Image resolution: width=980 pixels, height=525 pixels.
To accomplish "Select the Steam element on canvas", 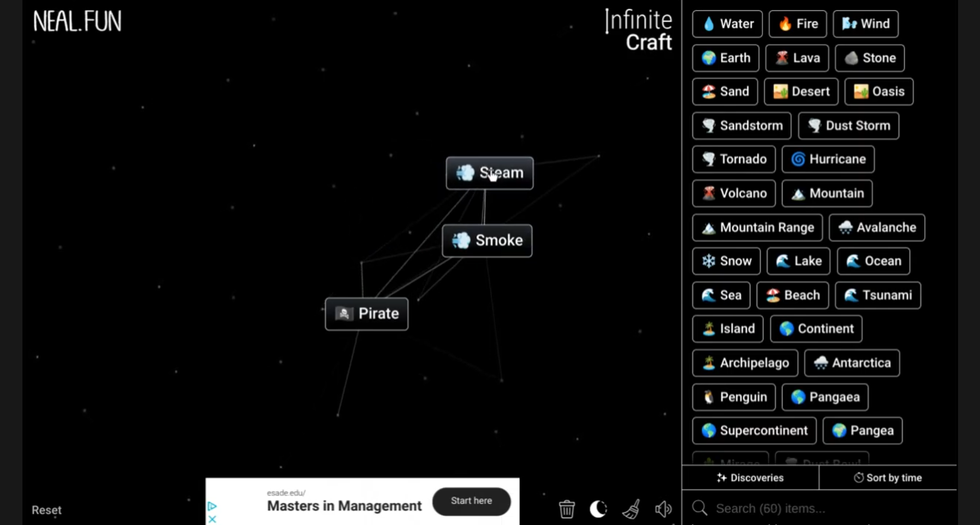I will click(489, 173).
